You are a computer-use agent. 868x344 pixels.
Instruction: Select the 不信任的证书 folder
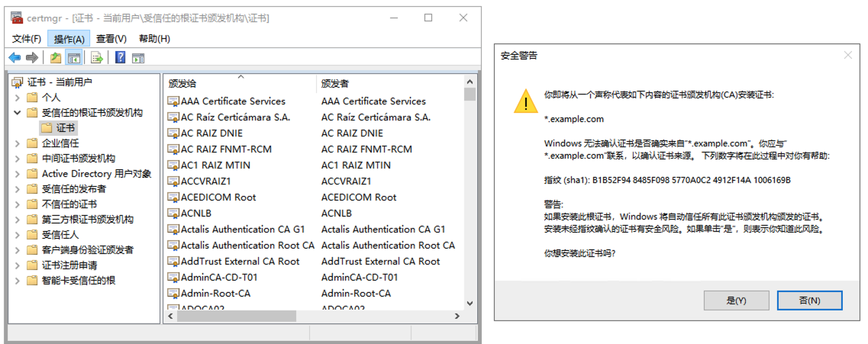69,204
